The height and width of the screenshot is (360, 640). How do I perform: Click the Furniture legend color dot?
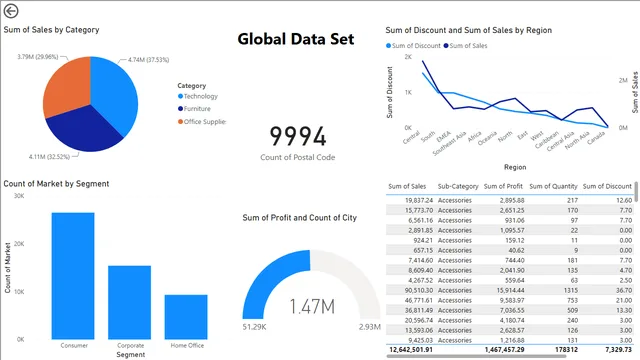180,109
